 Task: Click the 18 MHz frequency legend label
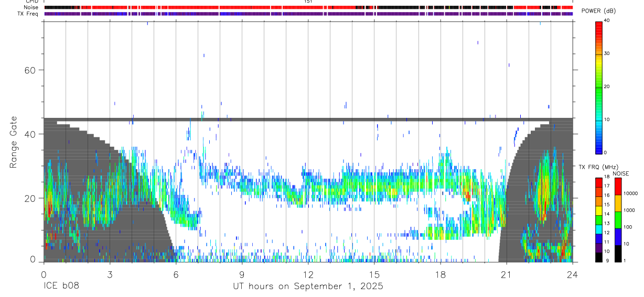click(607, 177)
